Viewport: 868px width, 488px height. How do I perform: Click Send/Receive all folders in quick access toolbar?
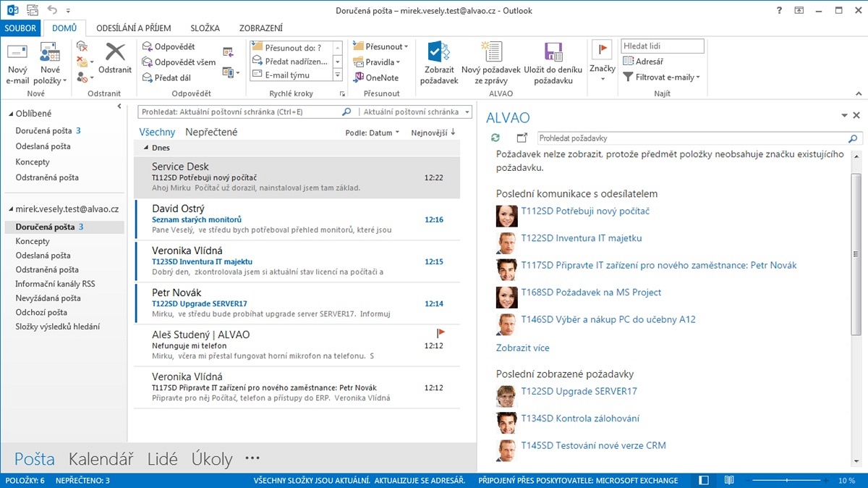(32, 11)
